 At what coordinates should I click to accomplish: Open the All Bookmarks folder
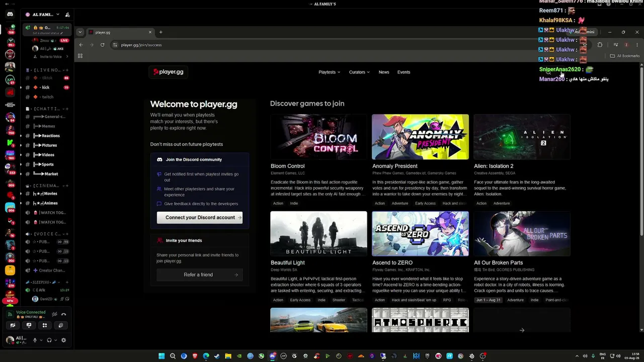pyautogui.click(x=625, y=56)
